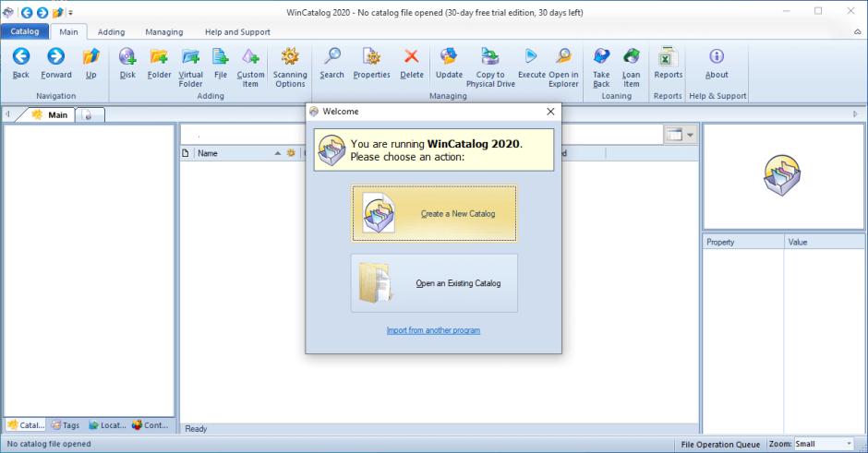The image size is (868, 453).
Task: Click Create a New Catalog button
Action: tap(434, 213)
